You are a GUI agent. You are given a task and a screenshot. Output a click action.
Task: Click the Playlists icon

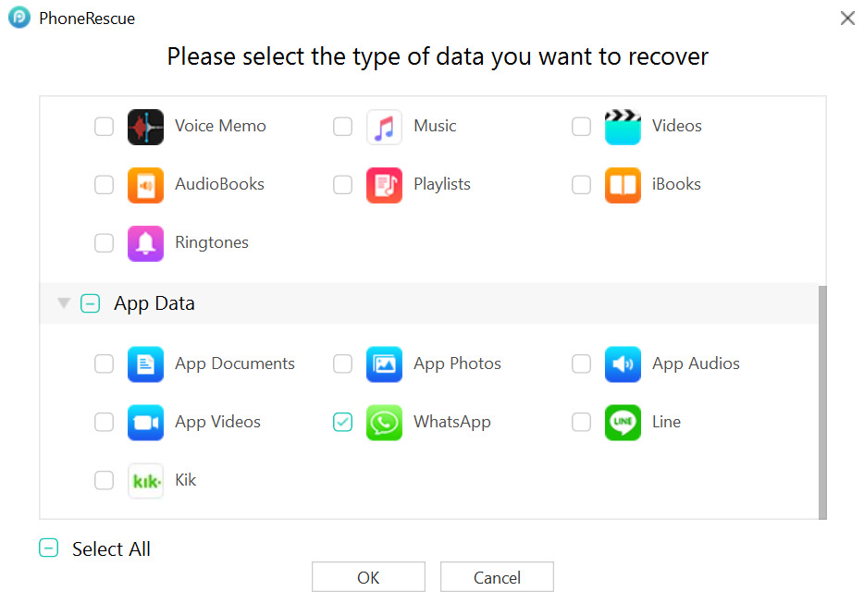tap(384, 185)
